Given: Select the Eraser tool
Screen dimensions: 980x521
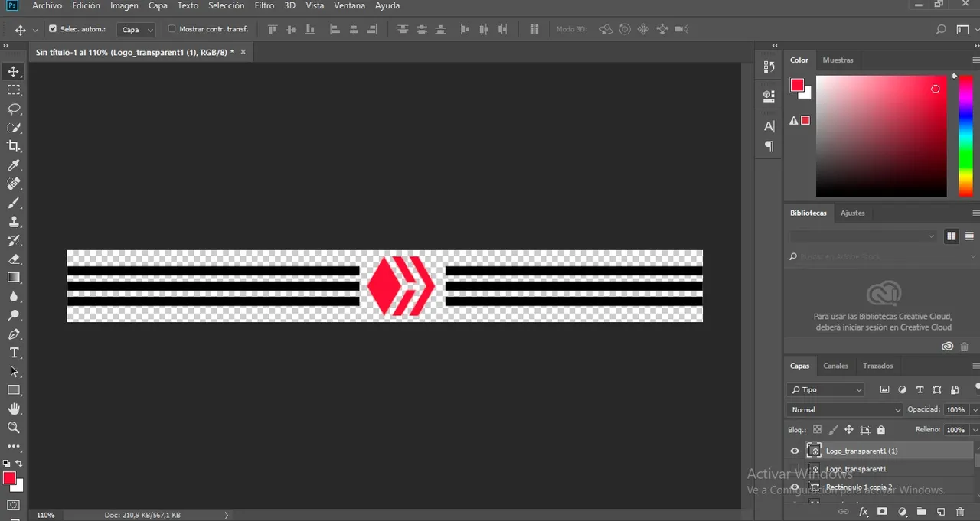Looking at the screenshot, I should click(x=14, y=259).
